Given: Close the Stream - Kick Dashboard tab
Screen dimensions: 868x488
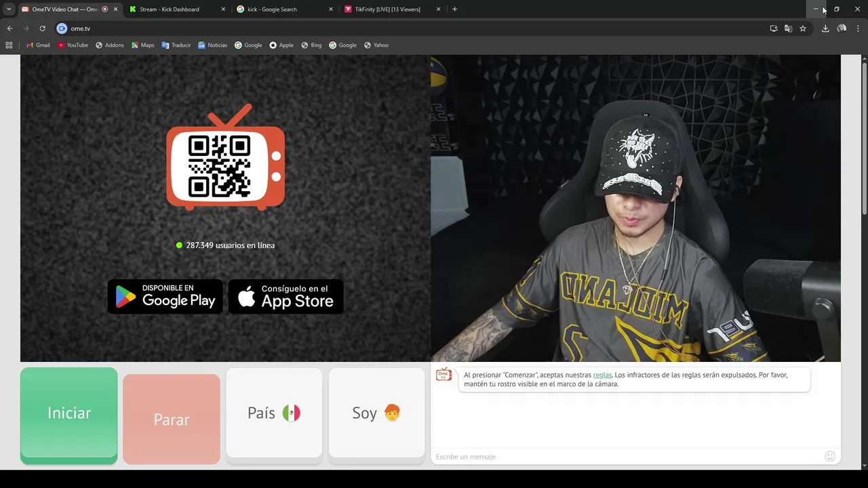Looking at the screenshot, I should pyautogui.click(x=223, y=9).
